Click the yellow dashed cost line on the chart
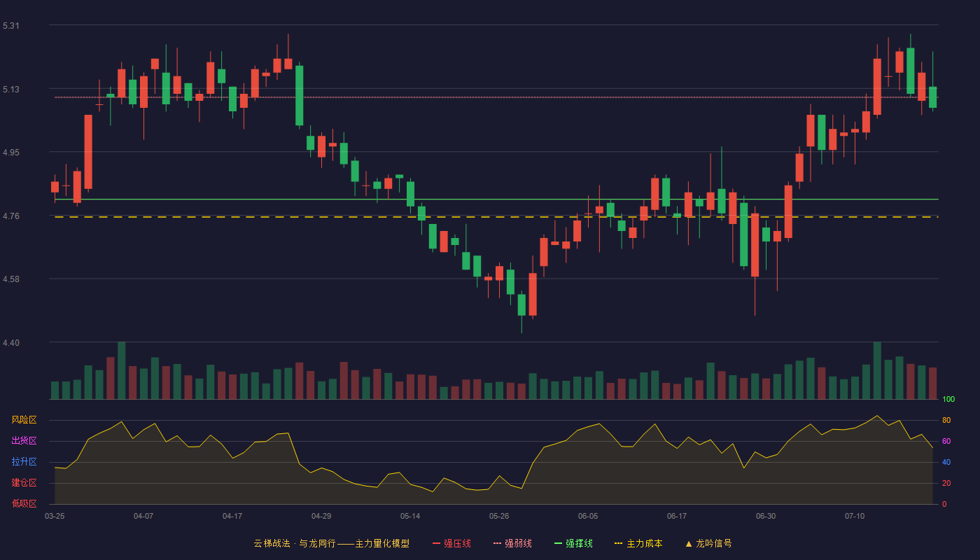The image size is (980, 560). (x=496, y=217)
